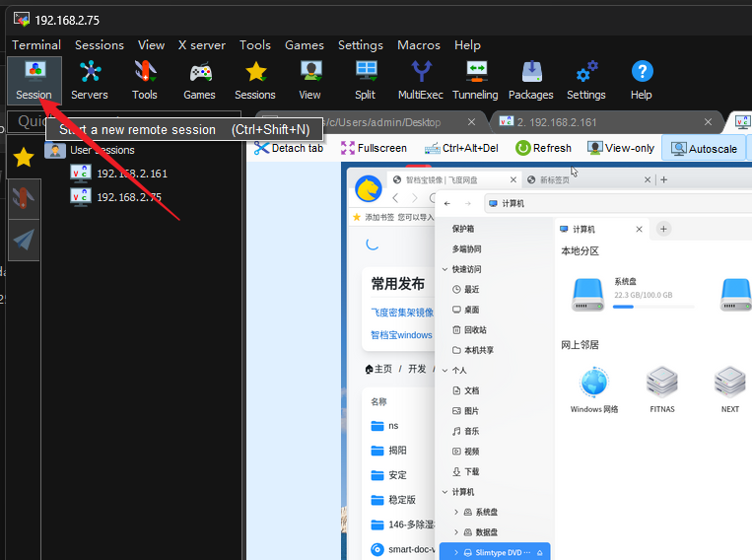Expand the 数据盘 tree node

coord(456,532)
